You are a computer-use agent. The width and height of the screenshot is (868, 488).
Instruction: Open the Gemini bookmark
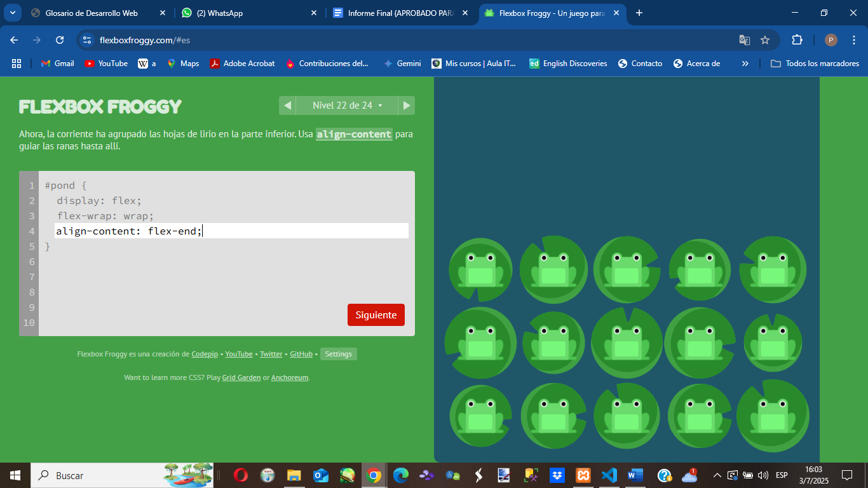pos(402,64)
